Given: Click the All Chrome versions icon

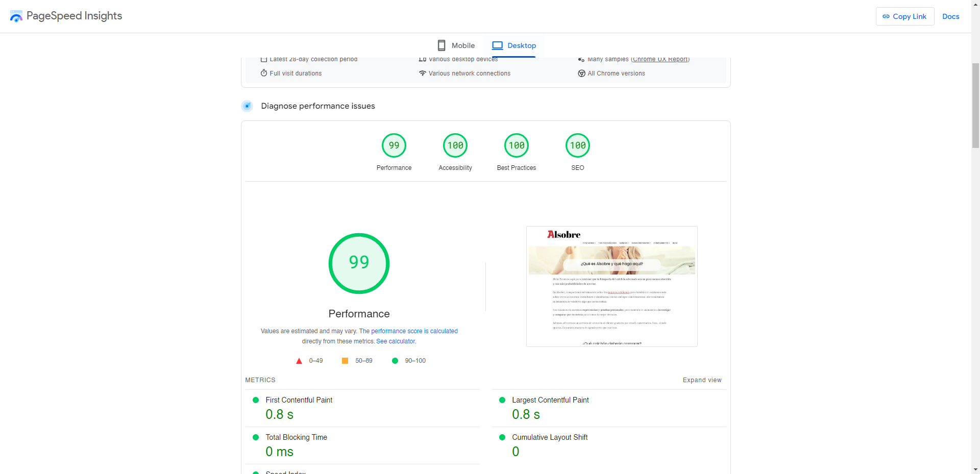Looking at the screenshot, I should tap(581, 73).
